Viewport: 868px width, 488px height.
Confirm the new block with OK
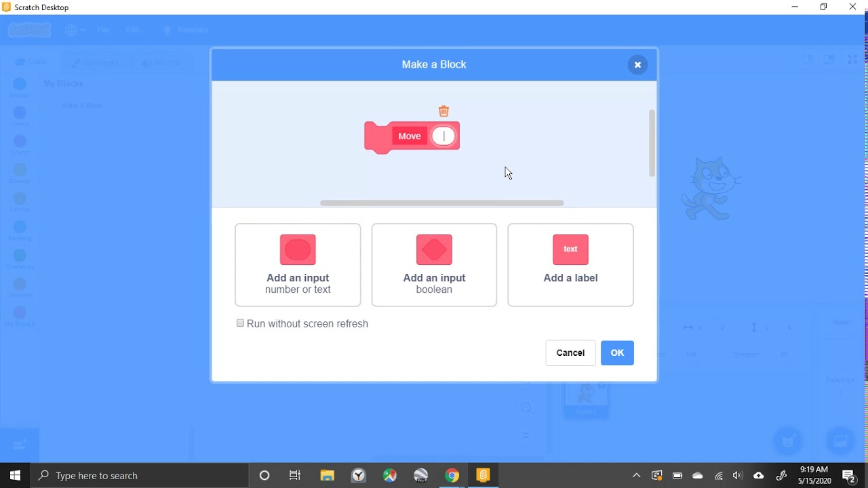point(617,353)
